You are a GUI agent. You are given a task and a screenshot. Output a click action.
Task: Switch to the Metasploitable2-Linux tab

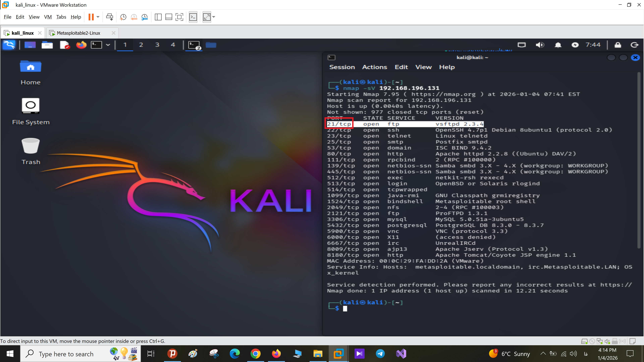click(78, 33)
